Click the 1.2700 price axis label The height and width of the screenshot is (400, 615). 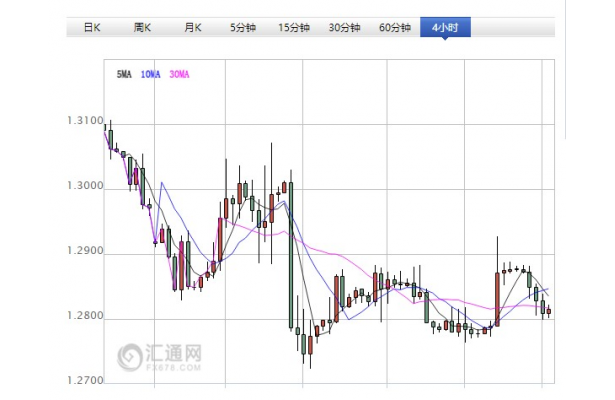(85, 380)
